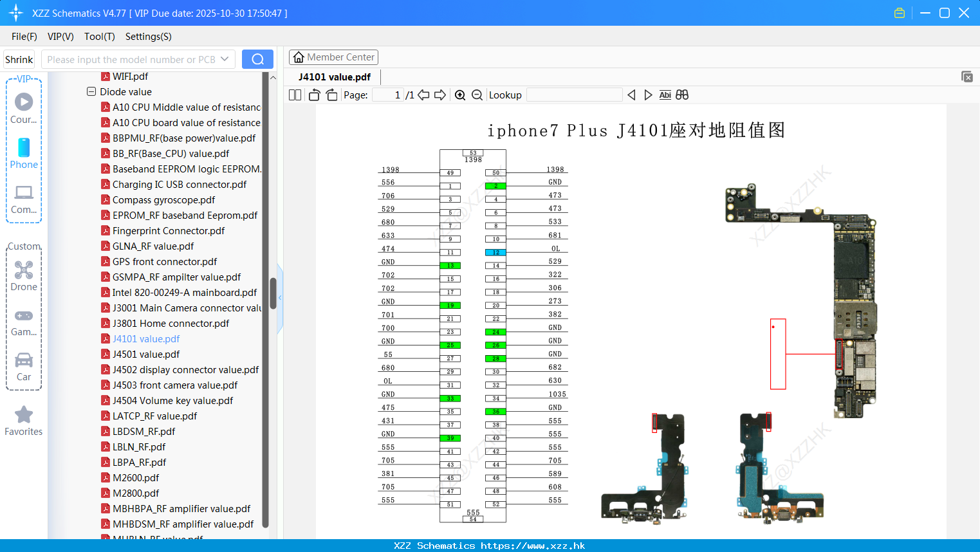Open Favorites star icon
Viewport: 980px width, 552px height.
[24, 414]
